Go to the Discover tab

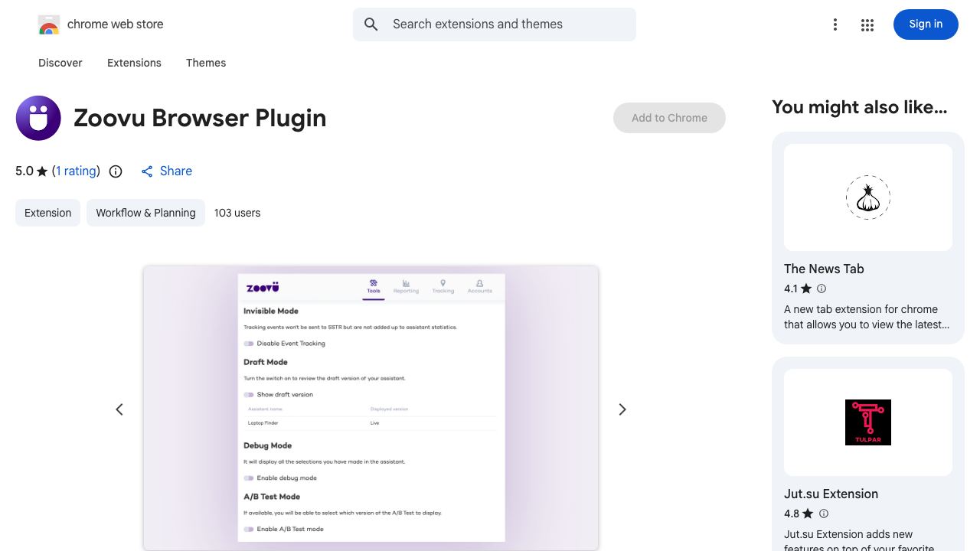tap(60, 63)
